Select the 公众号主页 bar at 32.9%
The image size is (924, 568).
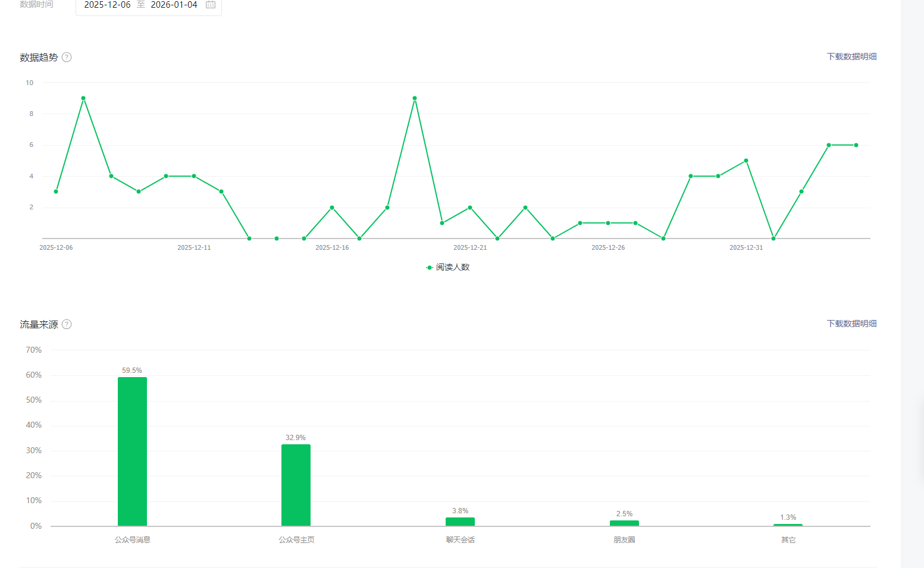296,485
